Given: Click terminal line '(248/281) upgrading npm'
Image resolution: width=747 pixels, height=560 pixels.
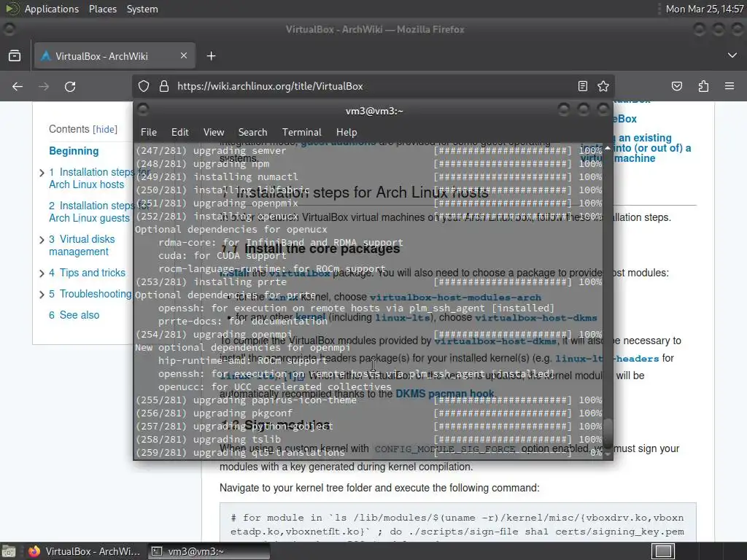Looking at the screenshot, I should pyautogui.click(x=203, y=164).
